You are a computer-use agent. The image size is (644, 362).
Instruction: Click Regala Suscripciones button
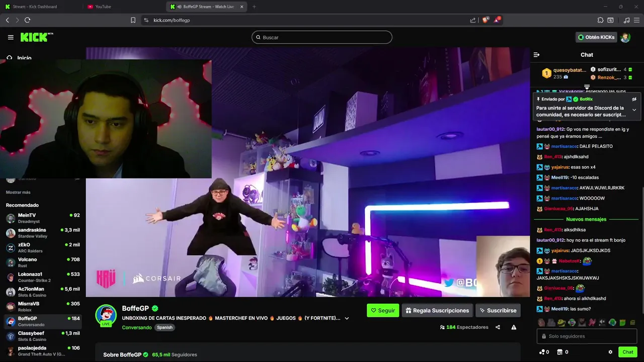pyautogui.click(x=437, y=310)
